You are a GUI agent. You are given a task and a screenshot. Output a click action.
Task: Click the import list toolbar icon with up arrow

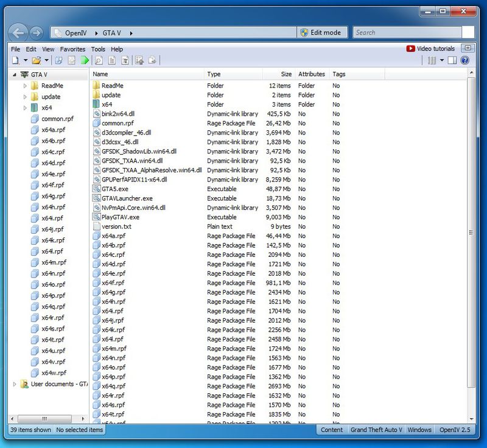[x=139, y=60]
